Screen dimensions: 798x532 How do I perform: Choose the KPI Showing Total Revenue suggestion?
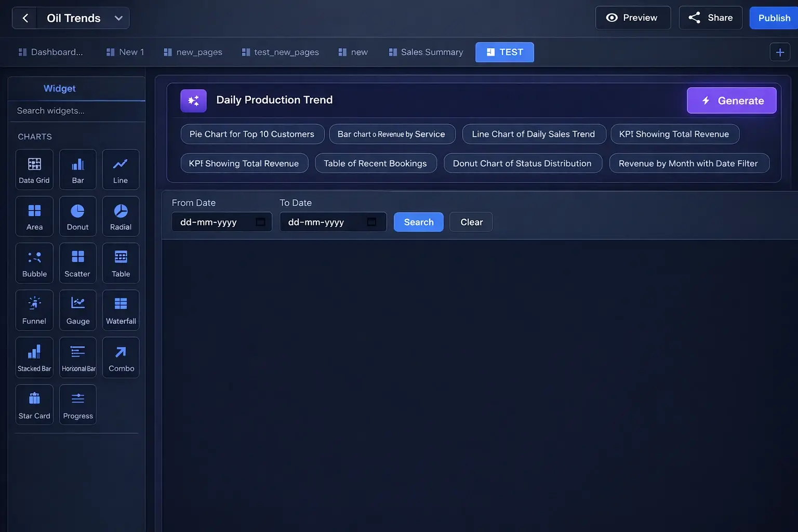tap(674, 134)
